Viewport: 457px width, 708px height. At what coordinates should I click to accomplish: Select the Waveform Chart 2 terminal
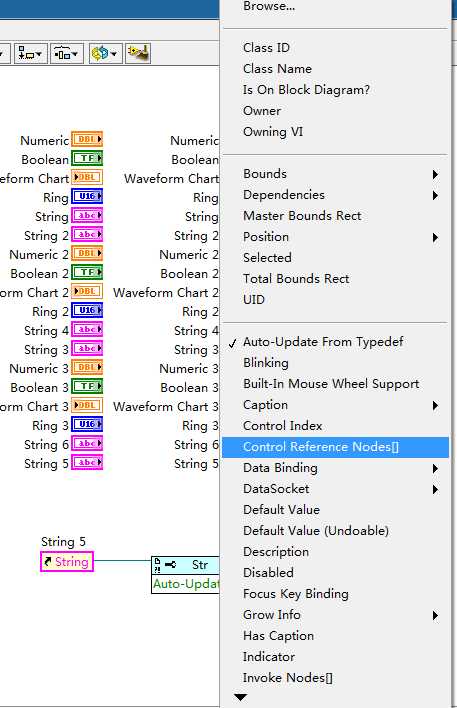87,291
